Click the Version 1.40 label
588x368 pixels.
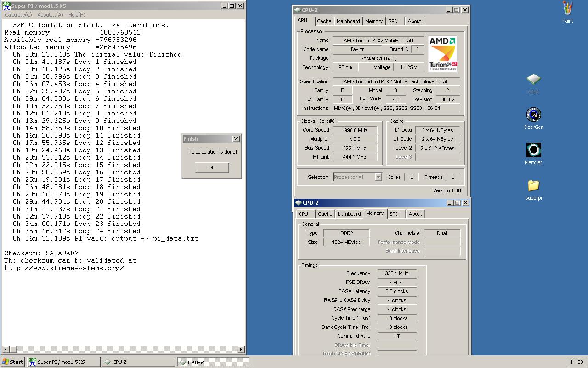point(447,190)
